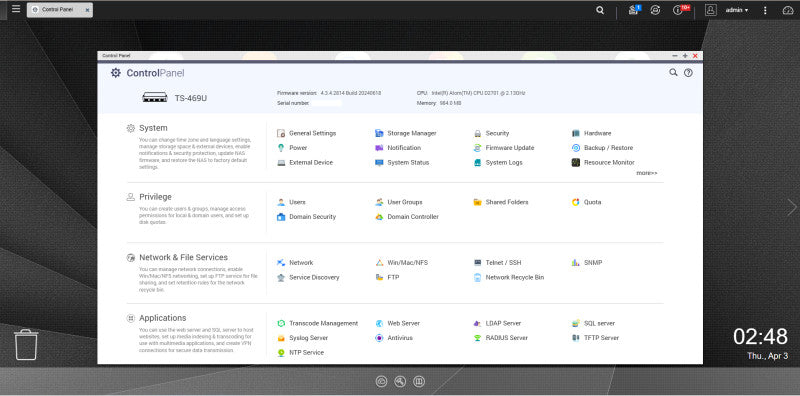Open NTP Service settings
Image resolution: width=800 pixels, height=396 pixels.
pos(301,353)
